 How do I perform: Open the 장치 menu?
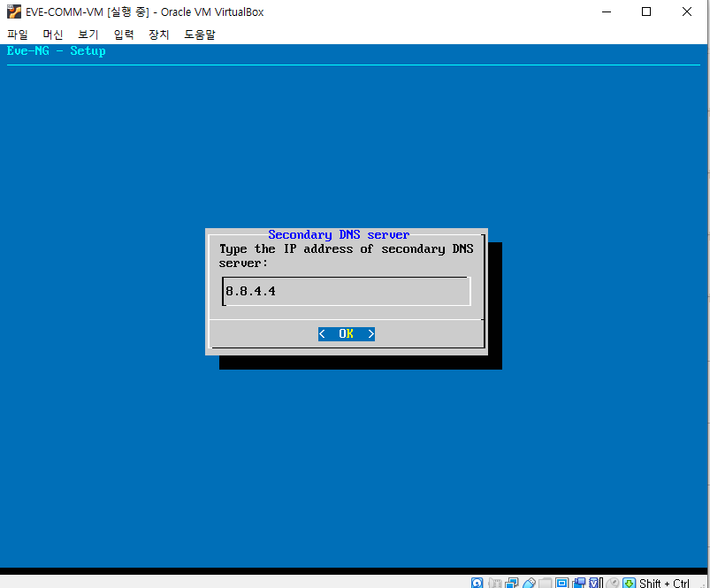pyautogui.click(x=158, y=34)
